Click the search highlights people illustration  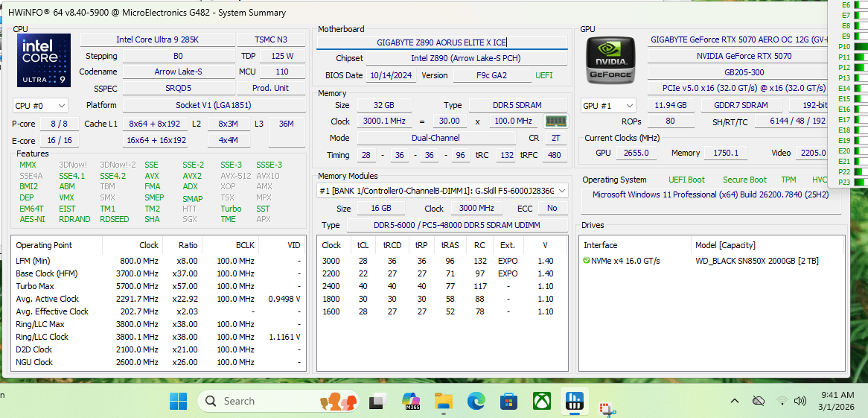(338, 401)
